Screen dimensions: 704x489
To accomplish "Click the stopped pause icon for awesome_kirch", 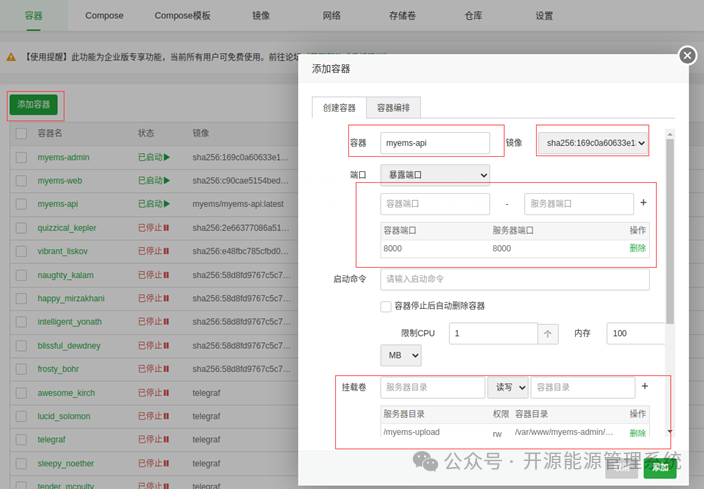I will [x=167, y=393].
